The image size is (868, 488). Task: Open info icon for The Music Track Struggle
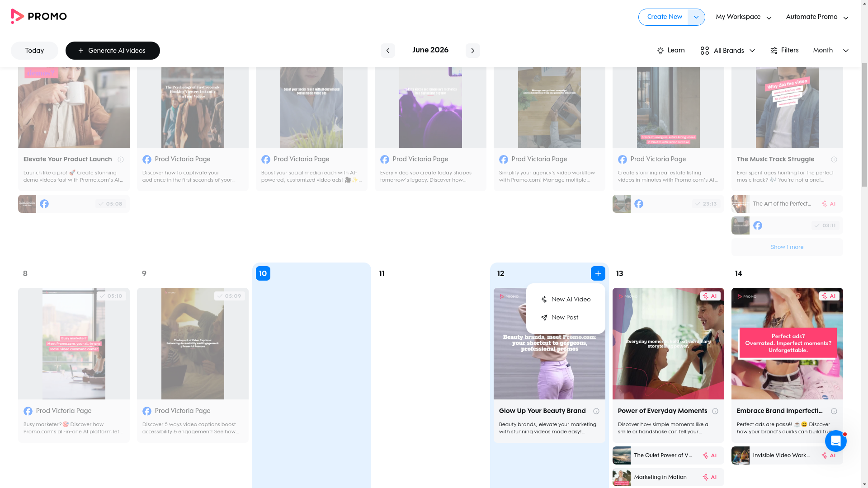pyautogui.click(x=834, y=160)
